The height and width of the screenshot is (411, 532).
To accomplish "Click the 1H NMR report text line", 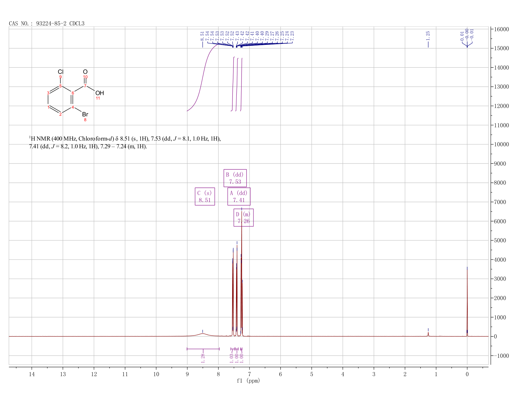I will [125, 142].
